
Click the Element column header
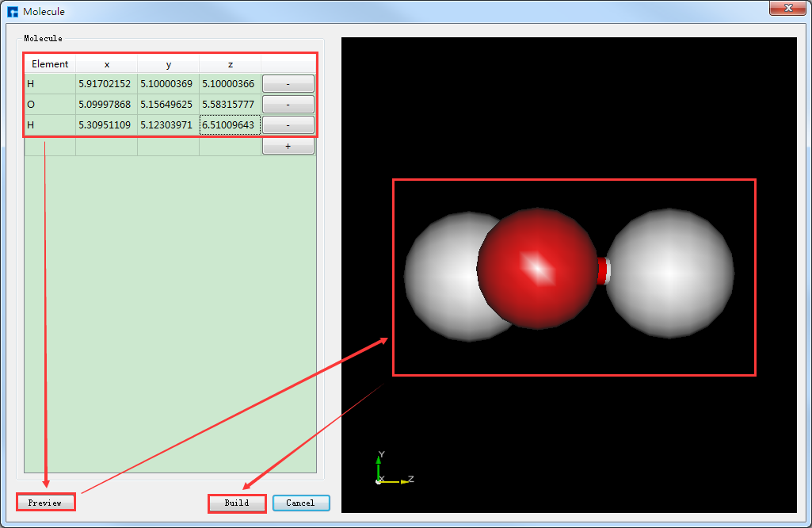point(49,64)
